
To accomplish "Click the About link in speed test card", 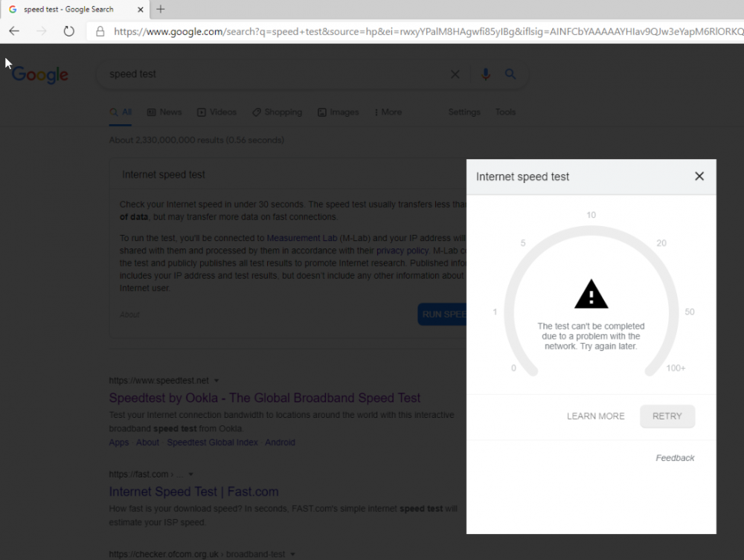I will (129, 315).
